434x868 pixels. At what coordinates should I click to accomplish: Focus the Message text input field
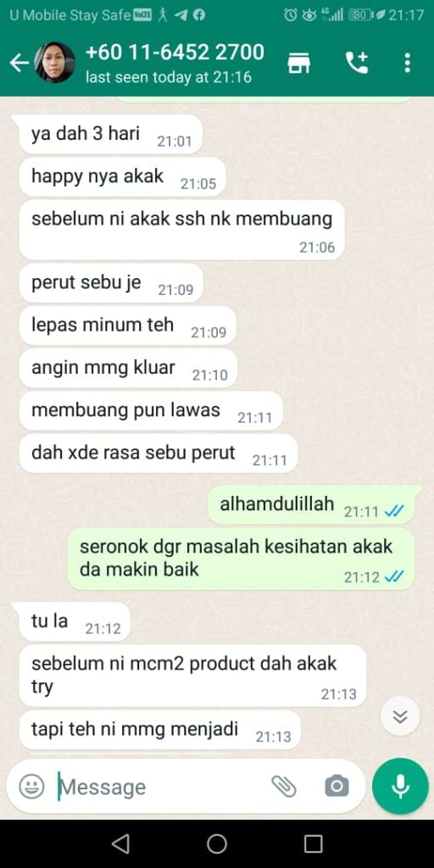point(160,787)
